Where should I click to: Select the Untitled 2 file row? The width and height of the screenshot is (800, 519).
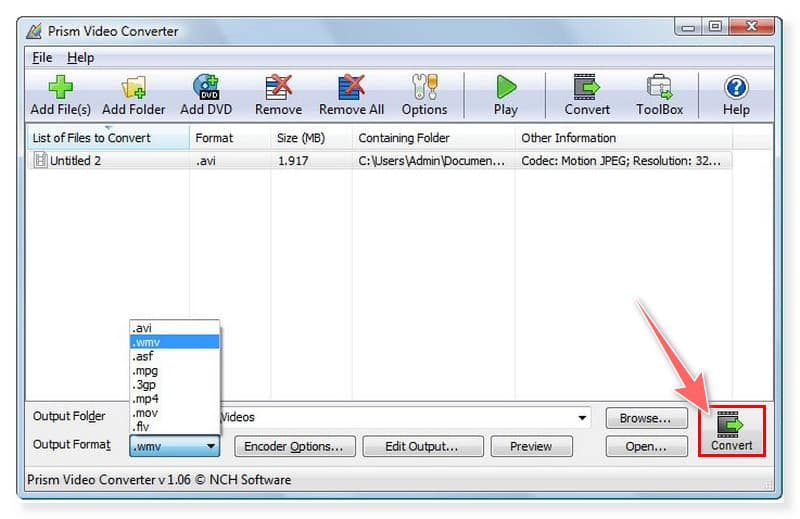point(380,160)
